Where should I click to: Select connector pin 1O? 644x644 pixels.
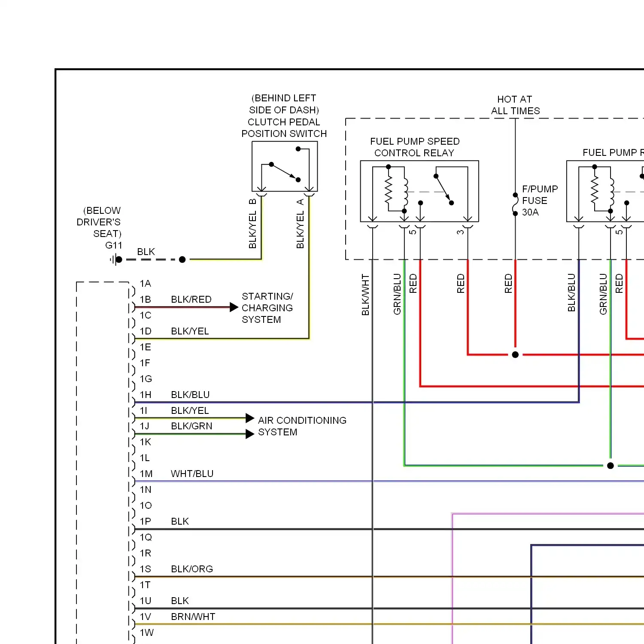(146, 505)
